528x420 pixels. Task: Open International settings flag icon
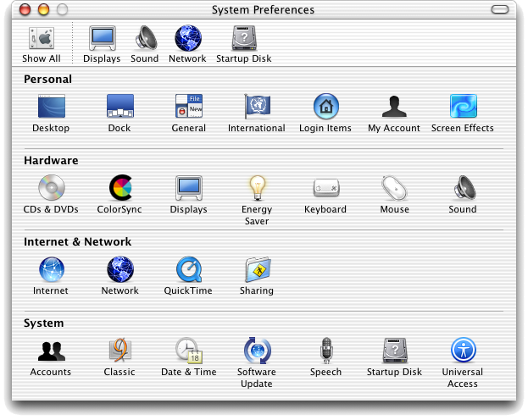tap(257, 107)
